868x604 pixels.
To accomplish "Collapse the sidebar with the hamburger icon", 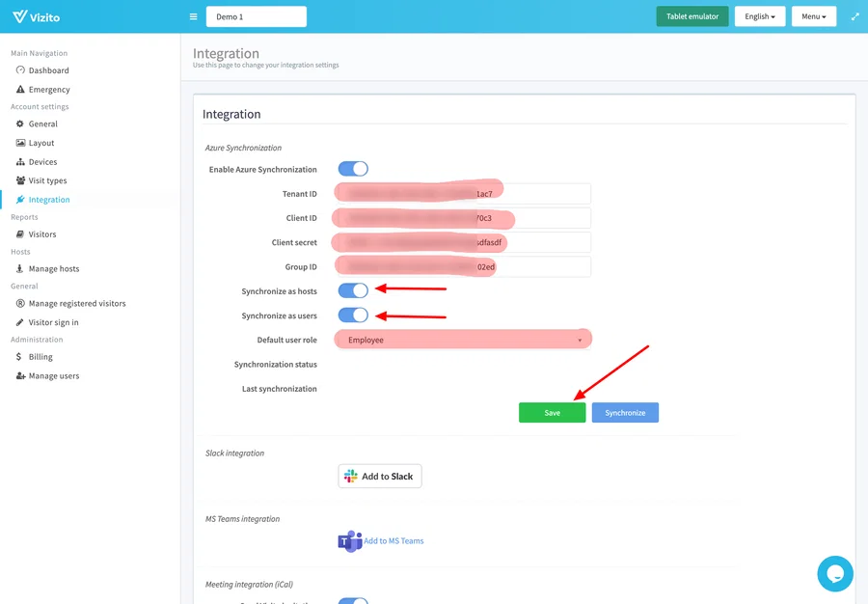I will pos(192,15).
